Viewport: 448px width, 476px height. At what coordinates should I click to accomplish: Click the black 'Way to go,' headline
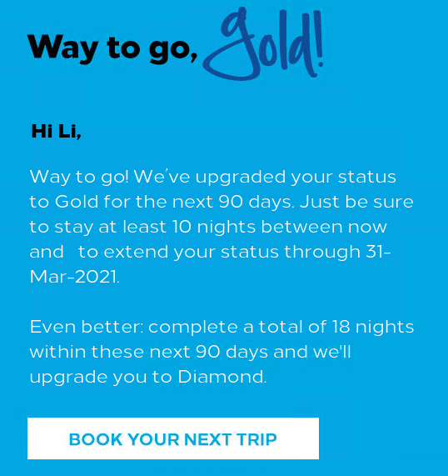pyautogui.click(x=112, y=48)
